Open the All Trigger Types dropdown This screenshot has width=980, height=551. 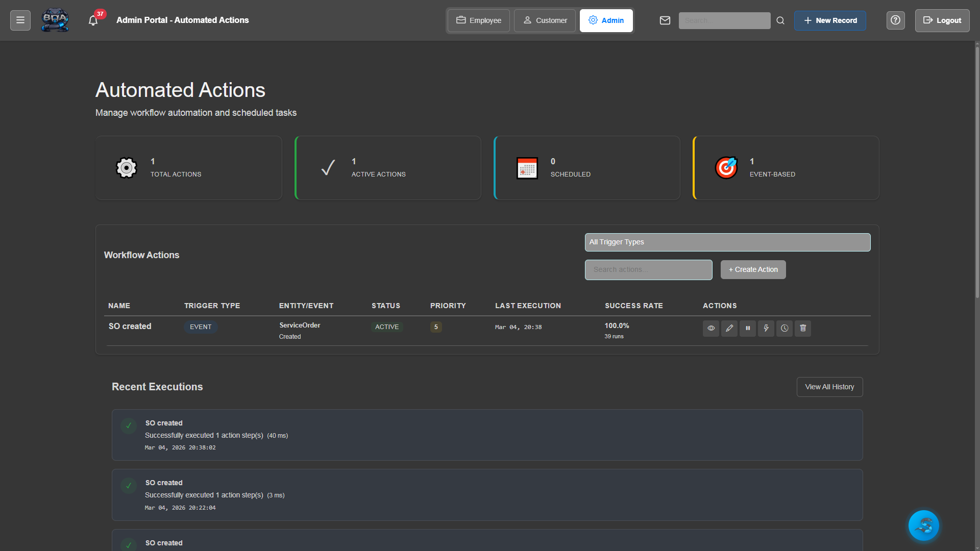point(727,242)
